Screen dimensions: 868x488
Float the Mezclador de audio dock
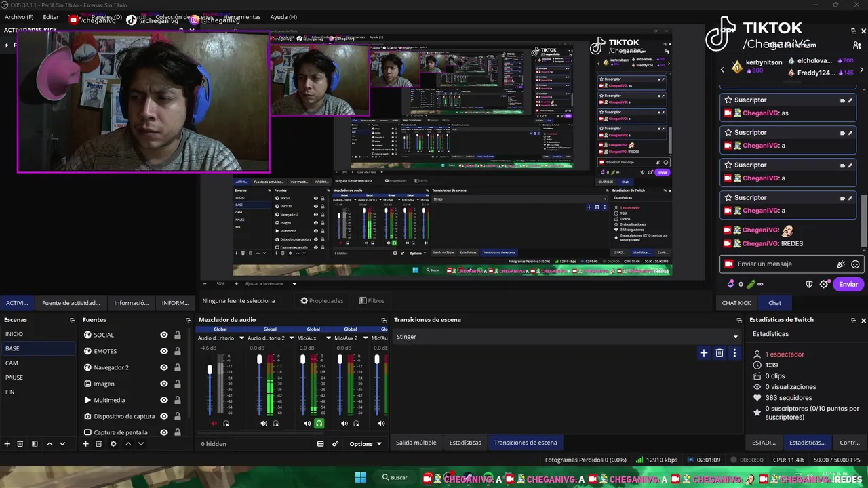[x=384, y=320]
